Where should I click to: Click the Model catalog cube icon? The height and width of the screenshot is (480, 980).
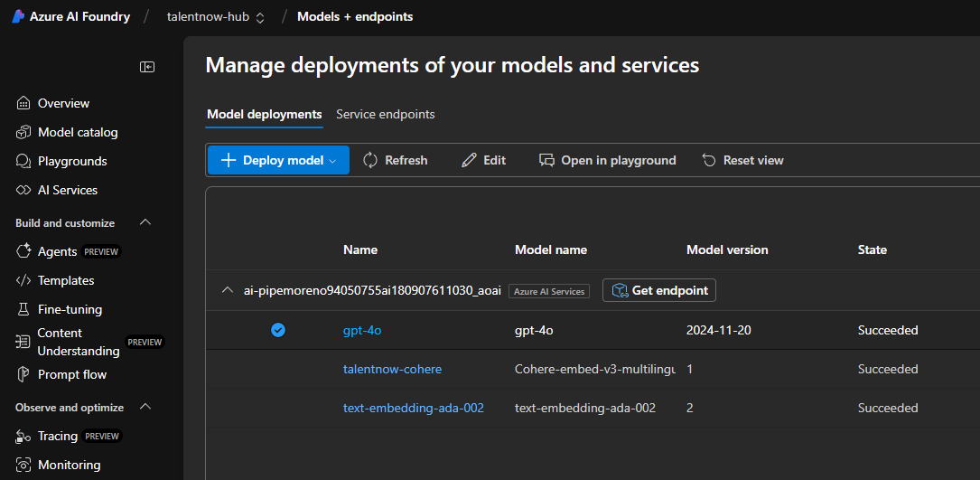(x=23, y=132)
